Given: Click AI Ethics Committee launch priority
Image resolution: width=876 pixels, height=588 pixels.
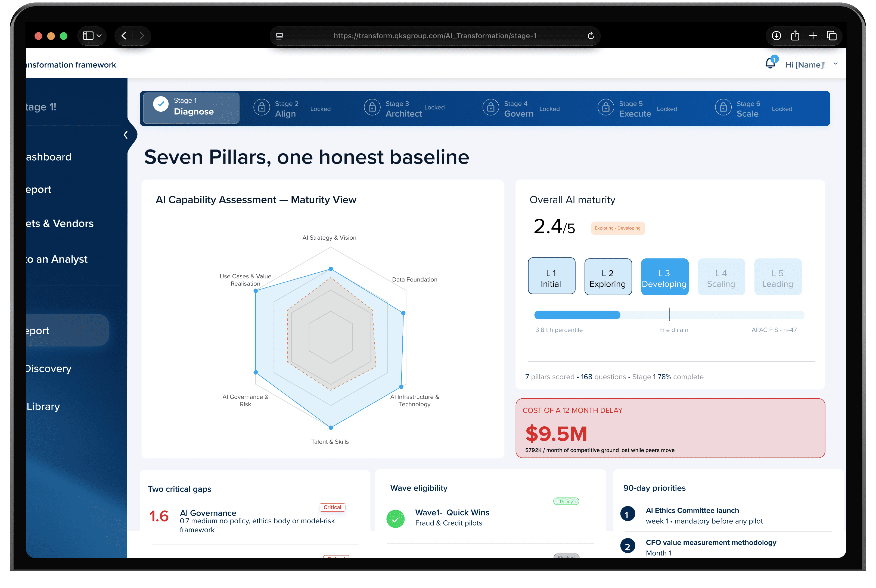Looking at the screenshot, I should pos(692,510).
